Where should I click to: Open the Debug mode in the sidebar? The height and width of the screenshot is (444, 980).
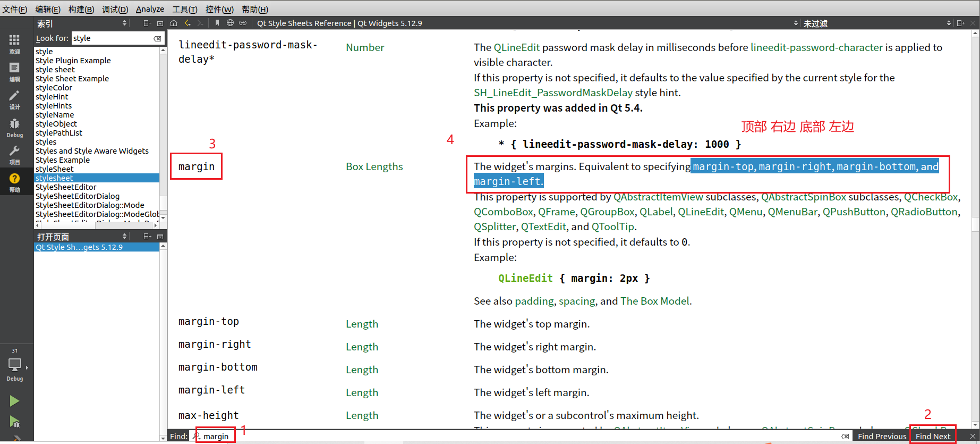[14, 128]
